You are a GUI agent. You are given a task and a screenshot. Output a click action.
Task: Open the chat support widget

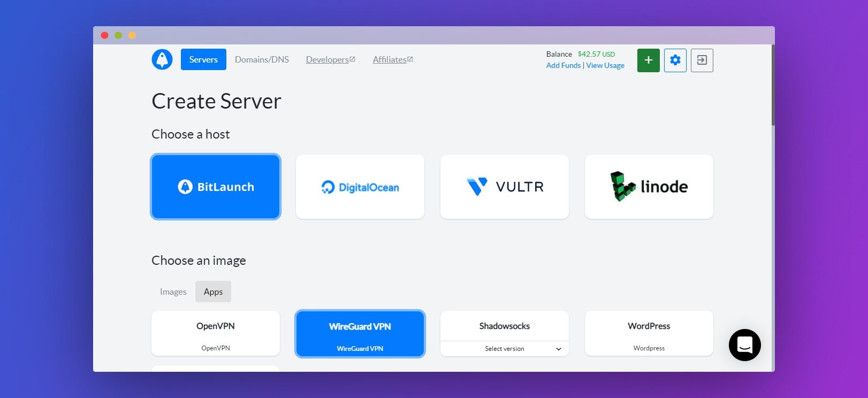coord(745,345)
